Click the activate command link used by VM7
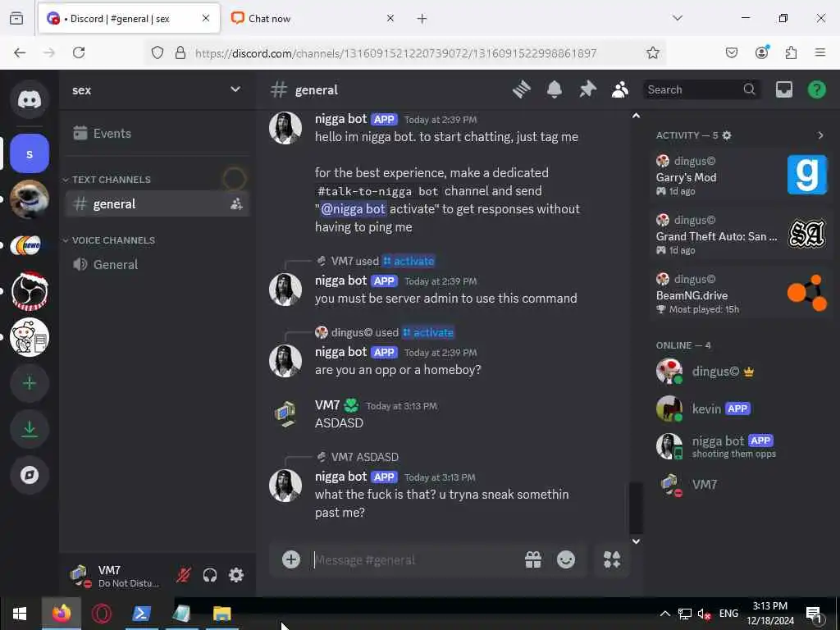Screen dimensions: 840x630 coord(409,262)
